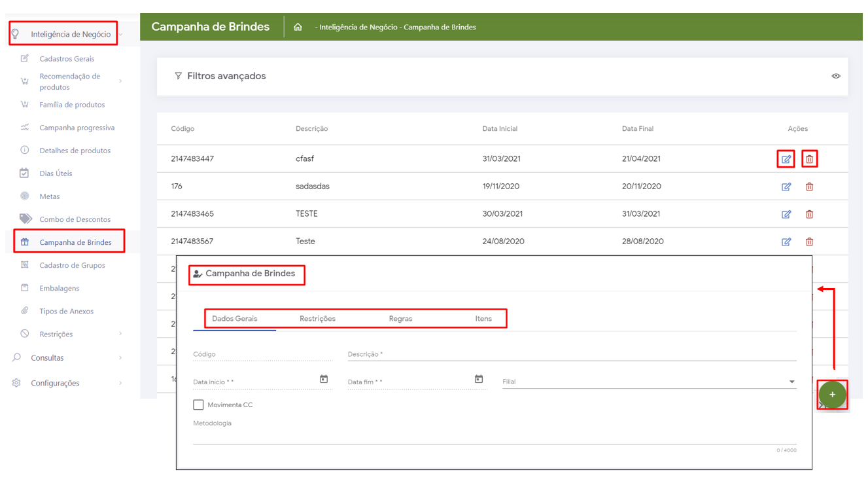Image resolution: width=868 pixels, height=487 pixels.
Task: Open Campanha progressiva in the sidebar
Action: pos(77,128)
